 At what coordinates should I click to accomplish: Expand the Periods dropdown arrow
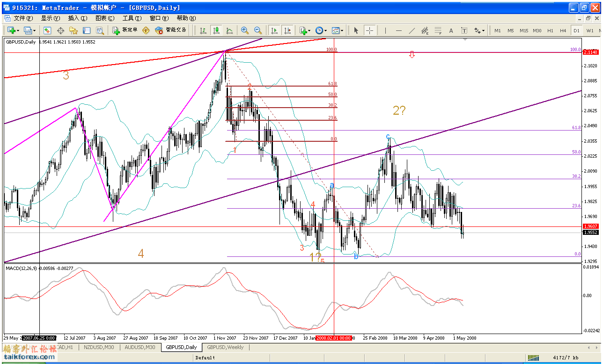pos(326,31)
